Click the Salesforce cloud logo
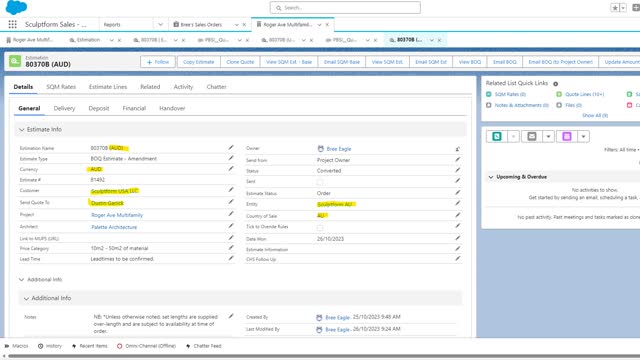The image size is (640, 360). (16, 7)
